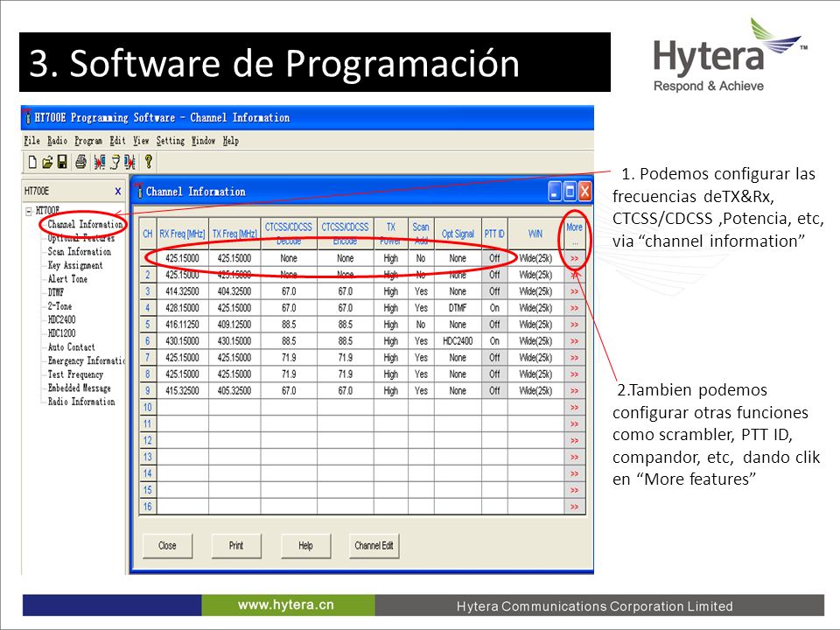Click RX Freq cell 414.32500 of channel 3

182,291
